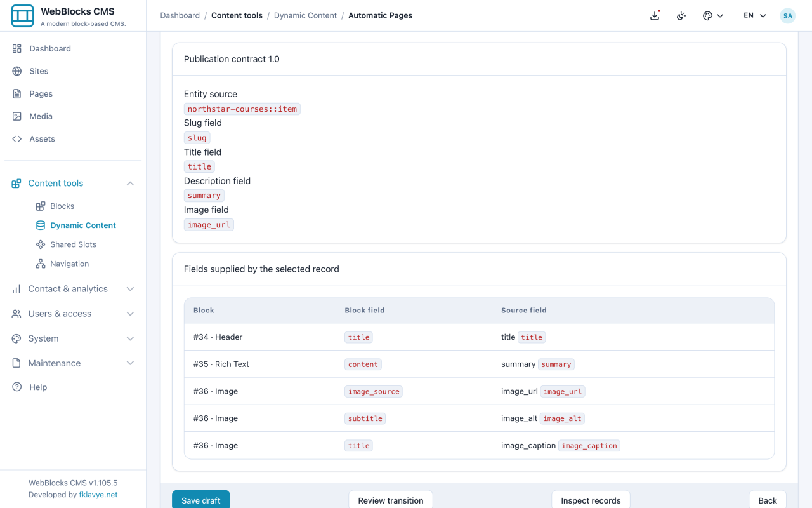This screenshot has height=508, width=812.
Task: Click the Users & access people icon
Action: [x=16, y=314]
